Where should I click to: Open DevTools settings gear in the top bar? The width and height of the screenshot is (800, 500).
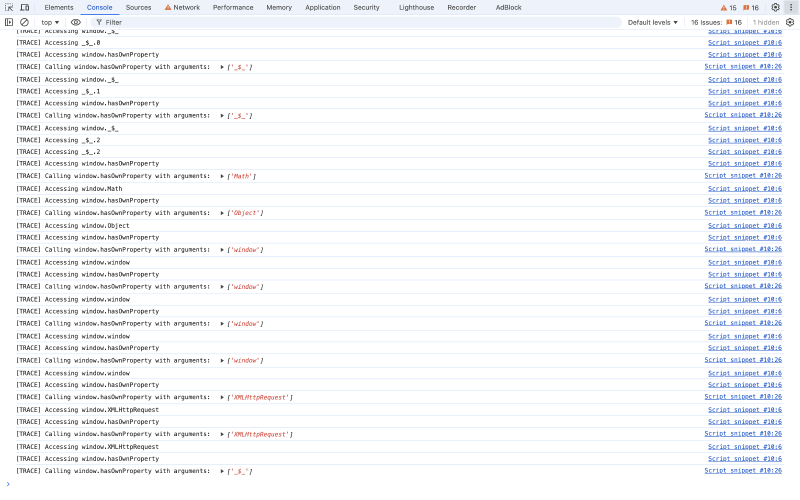click(x=775, y=7)
